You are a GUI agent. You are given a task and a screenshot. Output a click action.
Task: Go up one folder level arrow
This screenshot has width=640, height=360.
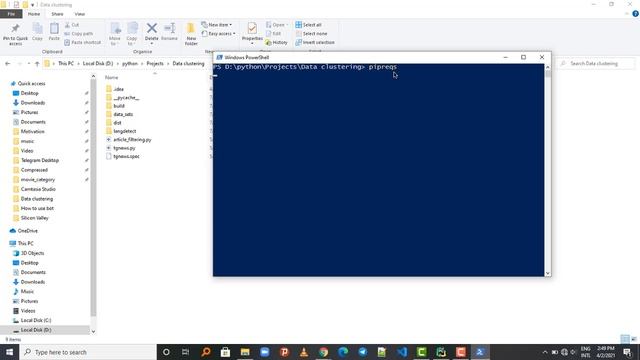click(x=37, y=64)
